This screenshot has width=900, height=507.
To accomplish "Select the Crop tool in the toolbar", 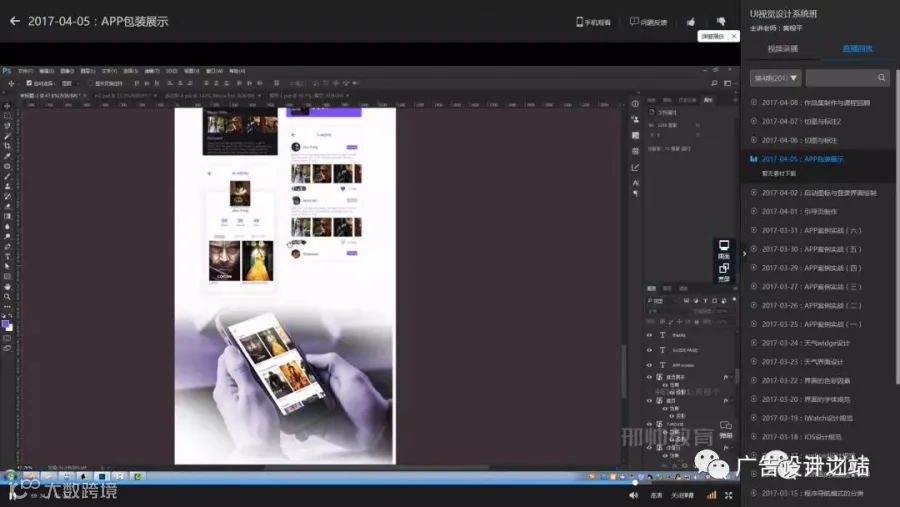I will [7, 146].
